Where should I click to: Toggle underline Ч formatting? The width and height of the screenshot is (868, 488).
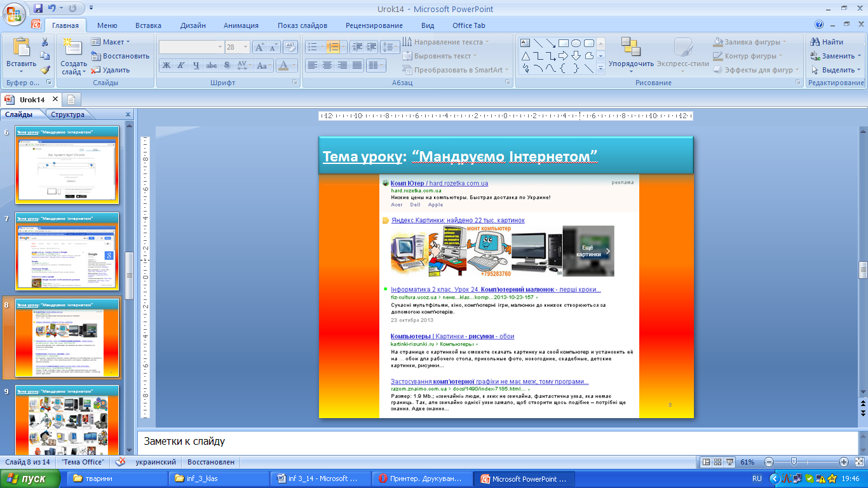pos(196,65)
